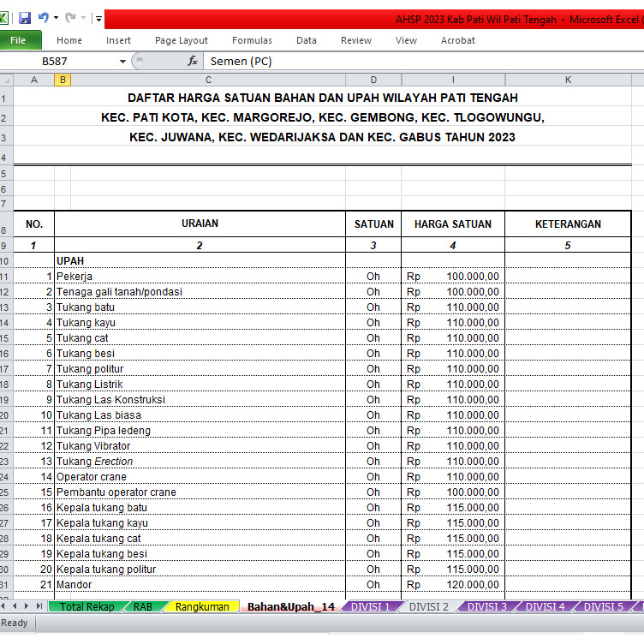Click the Insert Function fx icon
Viewport: 644px width, 644px height.
[x=193, y=62]
